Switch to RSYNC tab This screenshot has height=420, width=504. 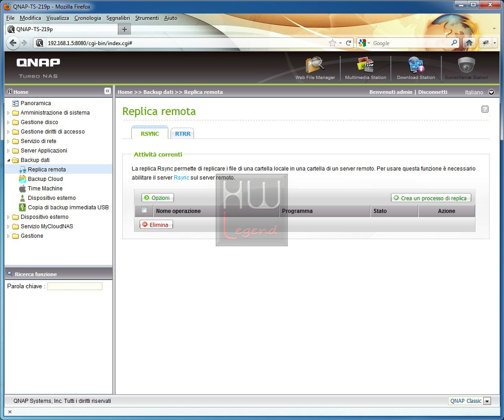tap(150, 134)
